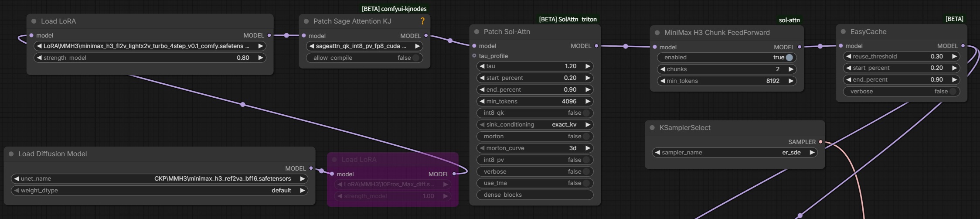980x219 pixels.
Task: Increase tau value with right arrow
Action: pos(588,66)
